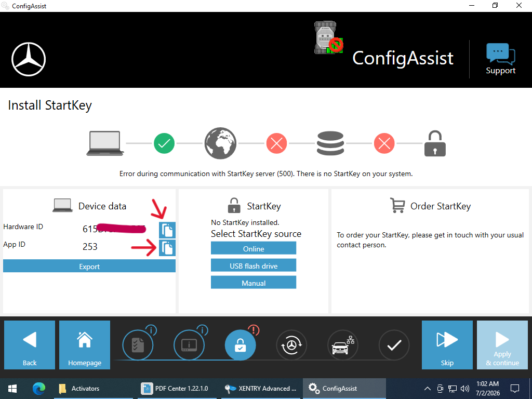Select the final checkmark step icon
Screen dimensions: 532x399
click(394, 345)
